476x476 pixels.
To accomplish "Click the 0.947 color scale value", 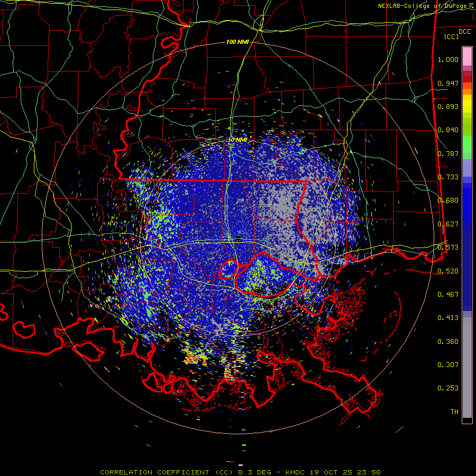I will point(448,83).
